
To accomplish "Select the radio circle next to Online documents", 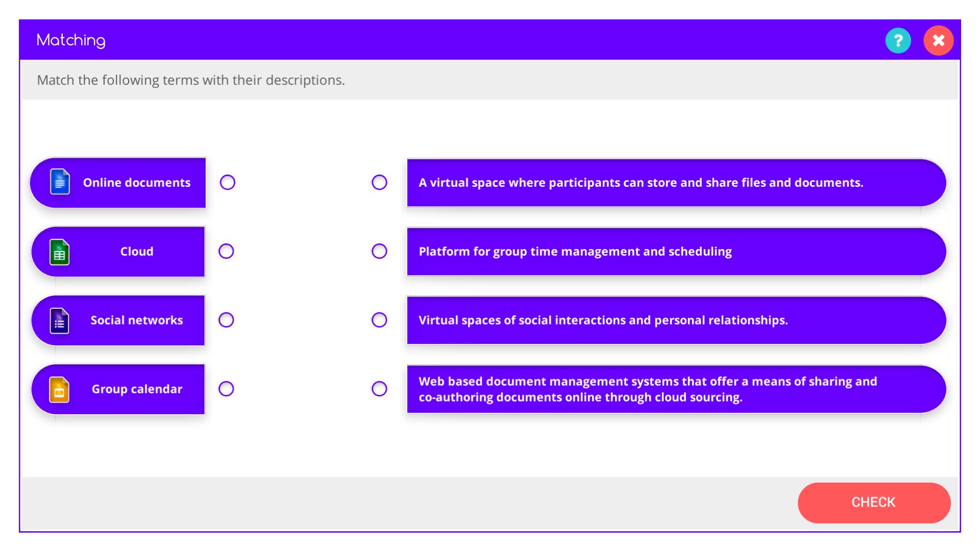I will point(228,182).
